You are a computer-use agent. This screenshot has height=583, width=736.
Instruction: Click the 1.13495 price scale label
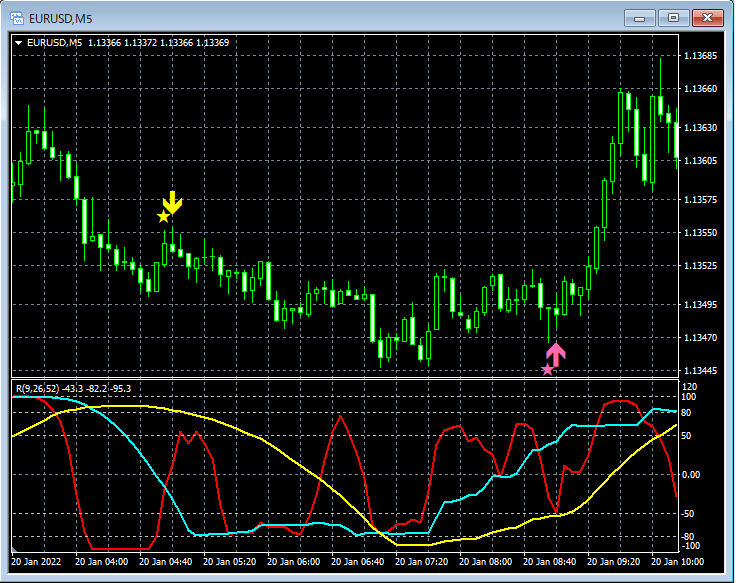(x=700, y=305)
